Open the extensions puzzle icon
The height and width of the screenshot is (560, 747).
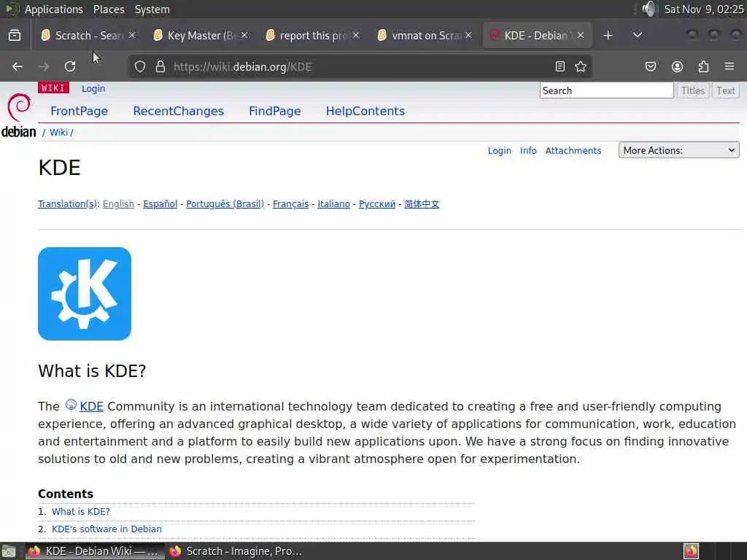[703, 66]
